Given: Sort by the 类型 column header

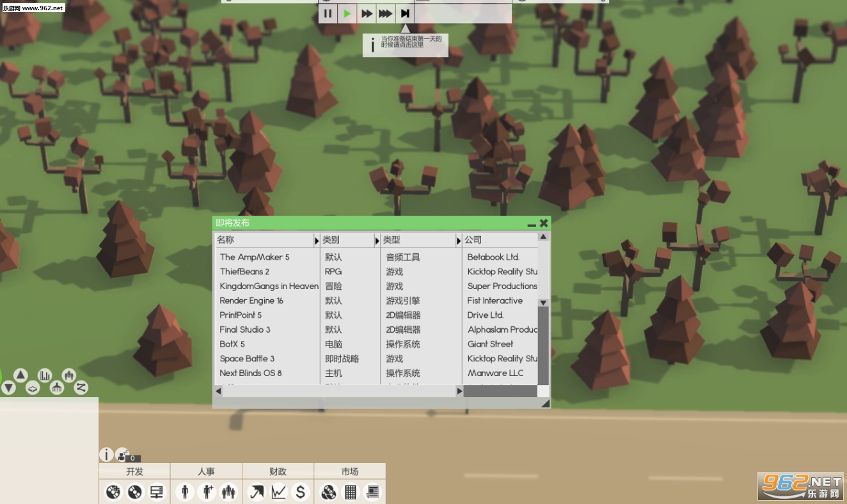Looking at the screenshot, I should (418, 240).
